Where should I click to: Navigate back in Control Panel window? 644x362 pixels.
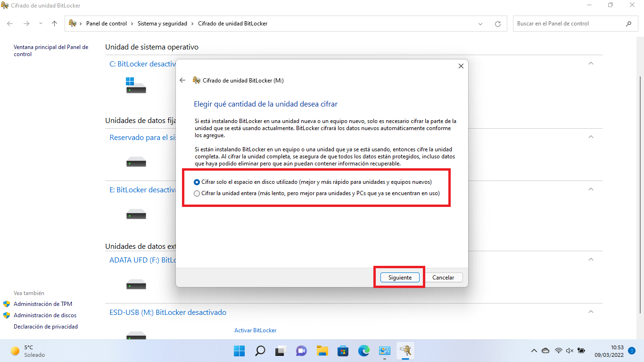click(10, 24)
